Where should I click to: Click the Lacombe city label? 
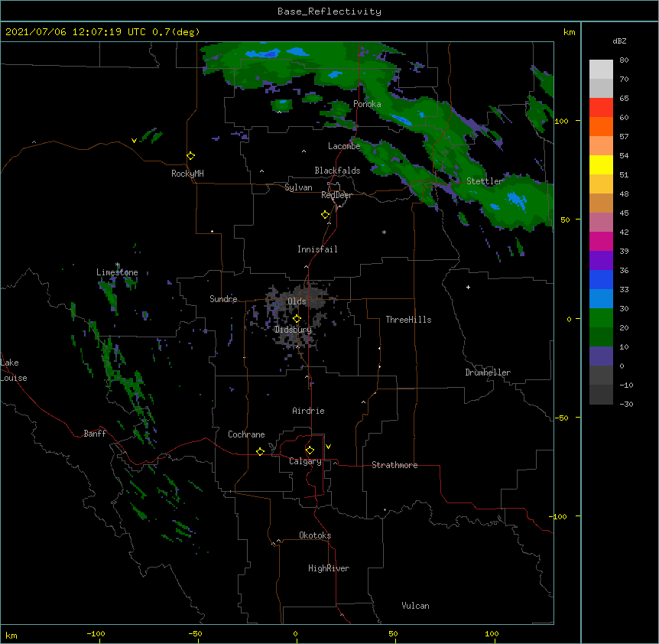point(344,146)
